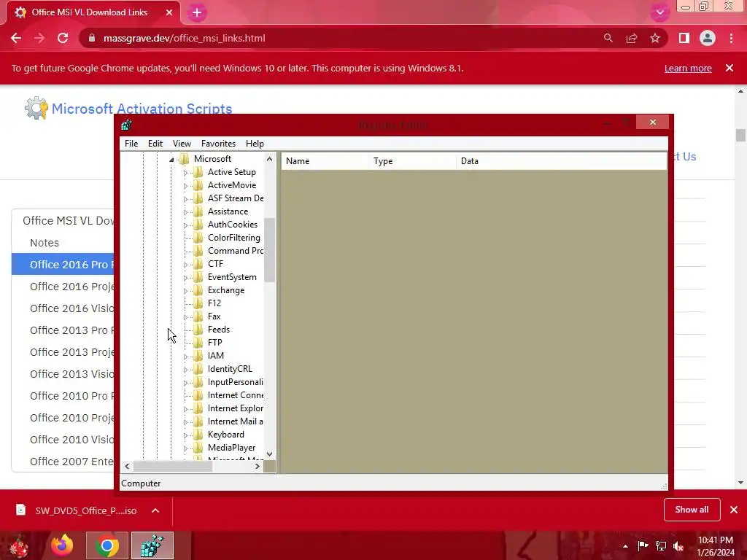Image resolution: width=747 pixels, height=560 pixels.
Task: Click the Data column header
Action: pyautogui.click(x=561, y=161)
